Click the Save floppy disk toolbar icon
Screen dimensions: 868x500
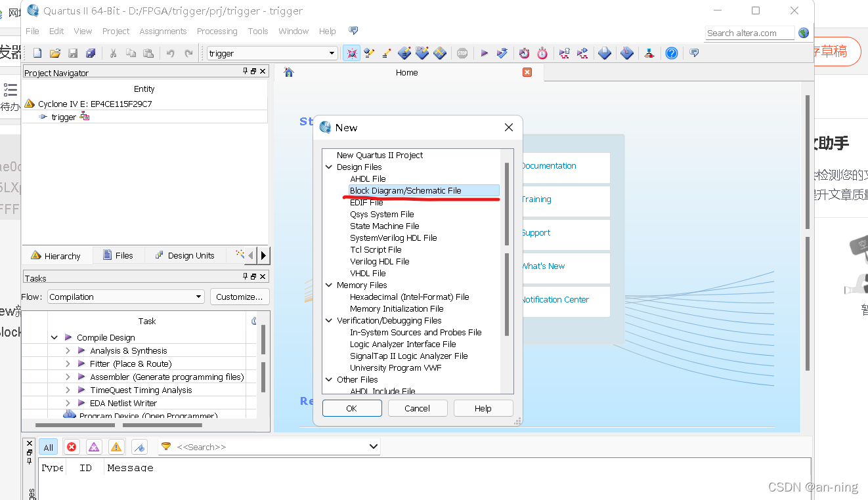pyautogui.click(x=73, y=53)
